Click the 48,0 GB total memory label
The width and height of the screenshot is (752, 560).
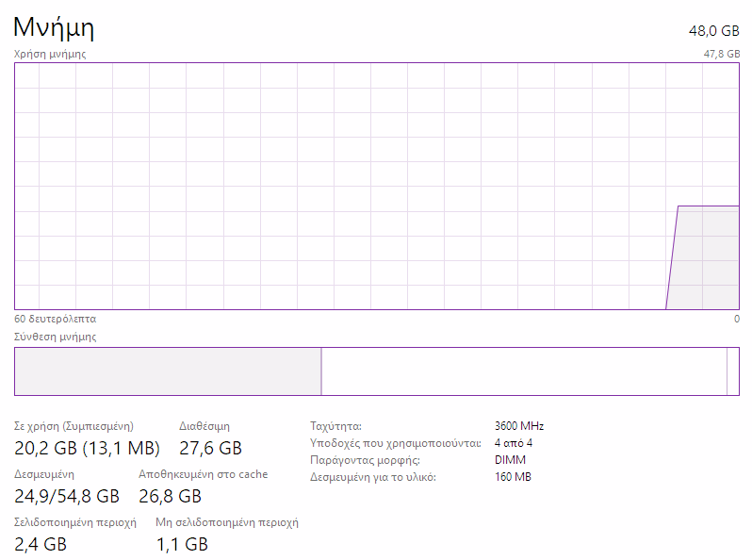tap(714, 31)
